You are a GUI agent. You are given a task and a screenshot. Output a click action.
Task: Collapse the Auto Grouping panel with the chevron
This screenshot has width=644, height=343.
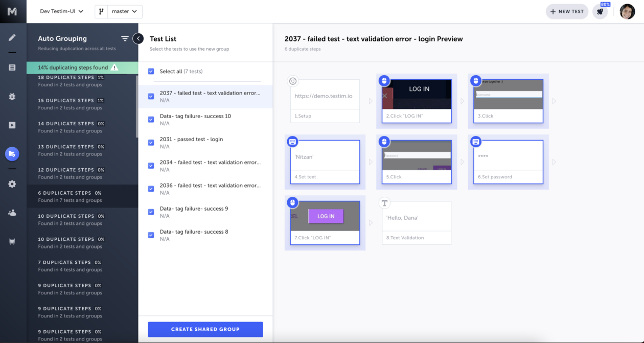click(139, 38)
